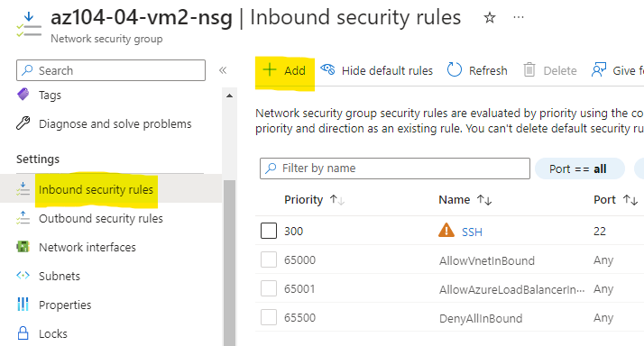This screenshot has width=644, height=346.
Task: Open Outbound security rules
Action: coord(101,218)
